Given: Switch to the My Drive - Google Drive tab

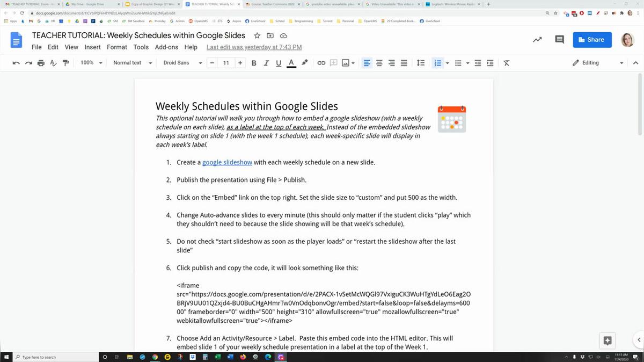Looking at the screenshot, I should click(x=91, y=4).
